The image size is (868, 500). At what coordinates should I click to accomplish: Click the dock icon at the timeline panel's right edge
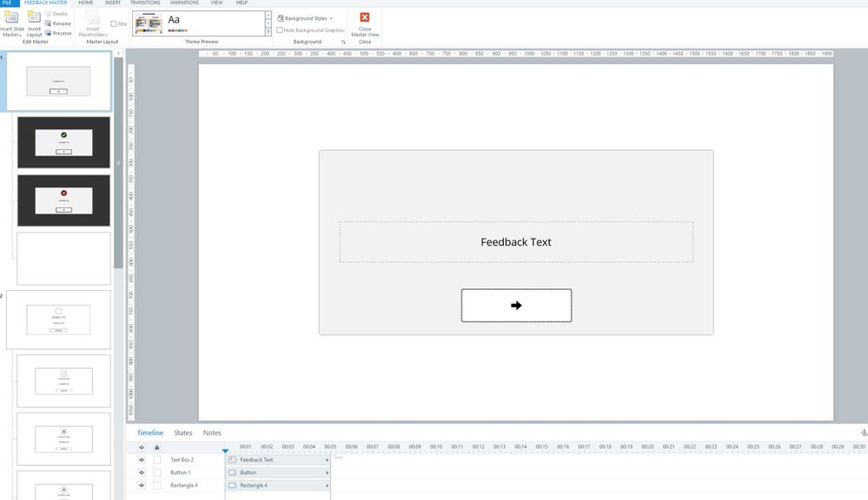coord(864,432)
